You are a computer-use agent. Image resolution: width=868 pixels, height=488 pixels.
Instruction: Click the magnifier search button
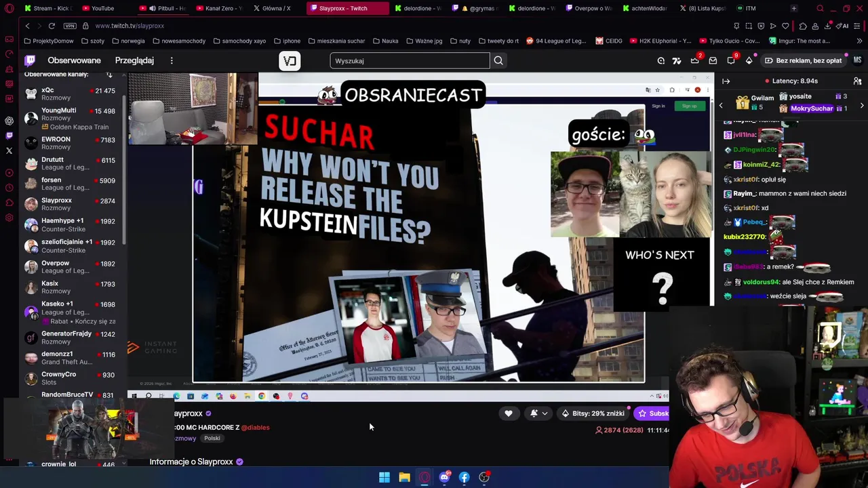(x=498, y=61)
